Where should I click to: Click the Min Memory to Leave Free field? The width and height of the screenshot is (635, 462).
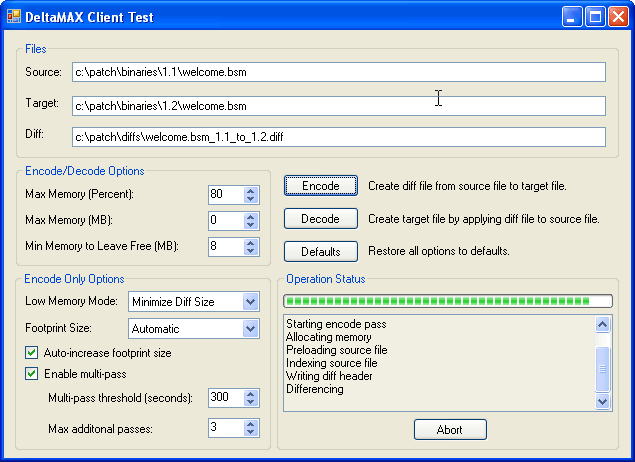point(226,247)
